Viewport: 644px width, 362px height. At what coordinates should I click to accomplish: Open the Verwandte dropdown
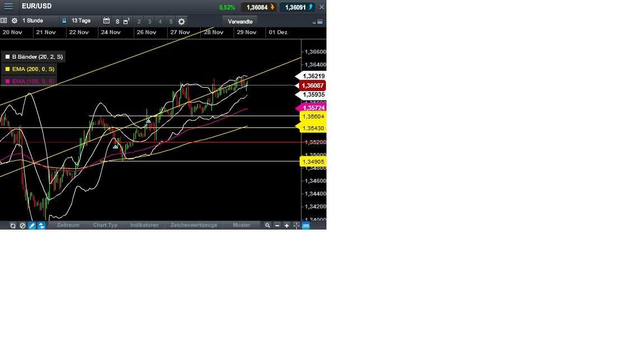240,21
